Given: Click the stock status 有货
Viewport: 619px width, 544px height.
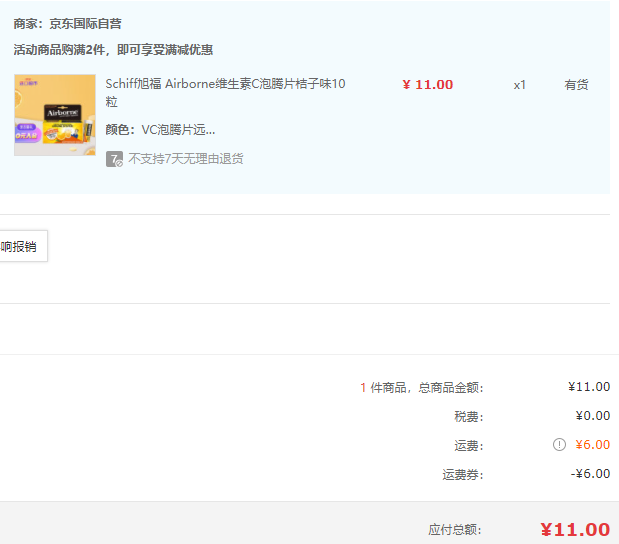Looking at the screenshot, I should tap(576, 84).
